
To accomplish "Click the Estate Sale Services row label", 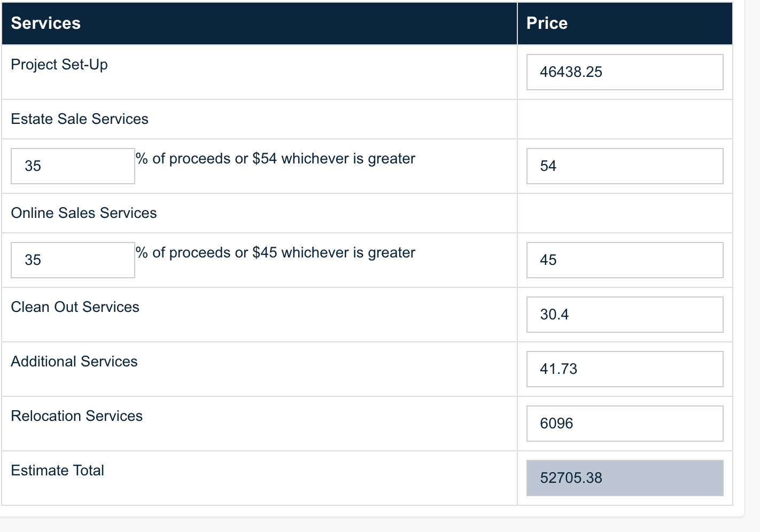I will [x=80, y=119].
